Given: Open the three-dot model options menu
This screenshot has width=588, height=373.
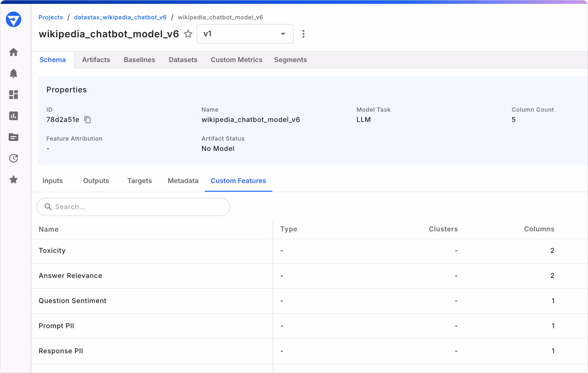Looking at the screenshot, I should (x=303, y=34).
